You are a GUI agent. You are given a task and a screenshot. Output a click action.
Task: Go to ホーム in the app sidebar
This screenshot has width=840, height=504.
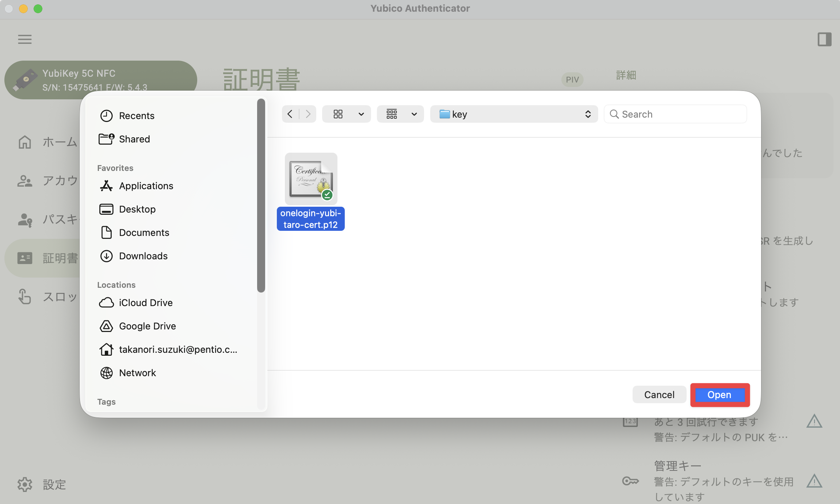tap(47, 142)
